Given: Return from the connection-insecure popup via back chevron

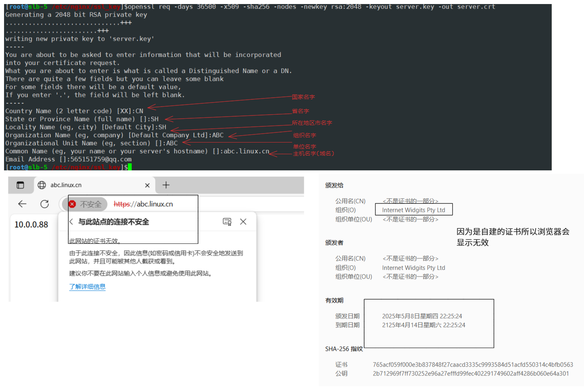Looking at the screenshot, I should click(x=71, y=222).
